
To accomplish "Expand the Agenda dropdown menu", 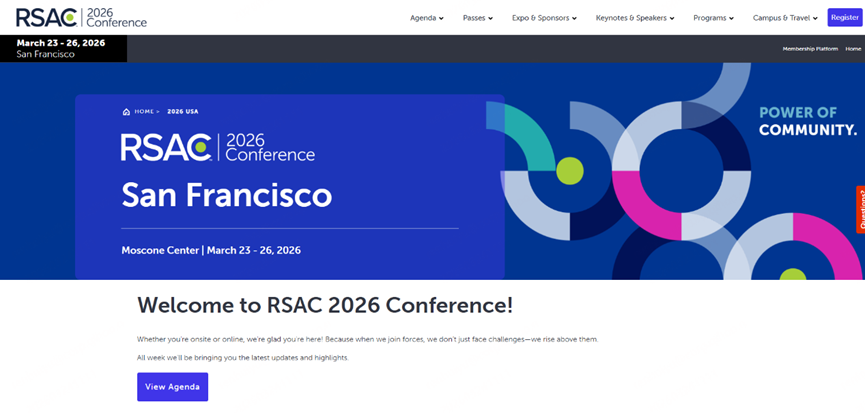I will click(427, 18).
